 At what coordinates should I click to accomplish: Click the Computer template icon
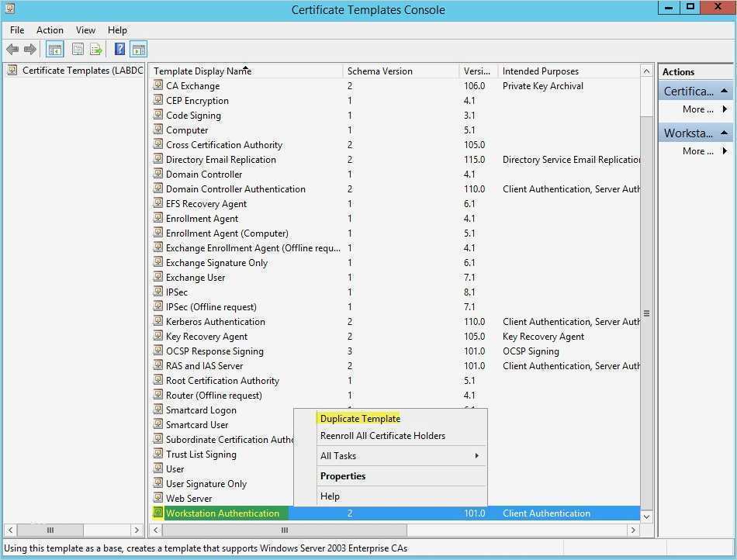click(158, 130)
